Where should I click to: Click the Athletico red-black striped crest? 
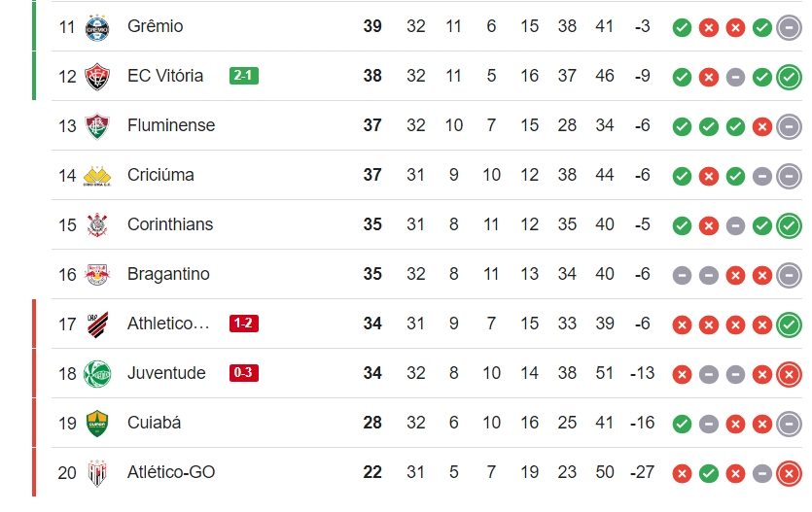[97, 324]
